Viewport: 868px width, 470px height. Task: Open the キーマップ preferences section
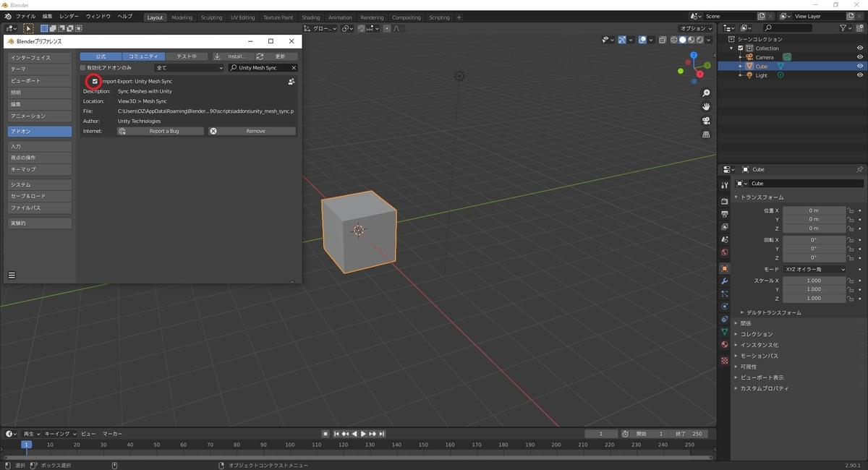(40, 169)
